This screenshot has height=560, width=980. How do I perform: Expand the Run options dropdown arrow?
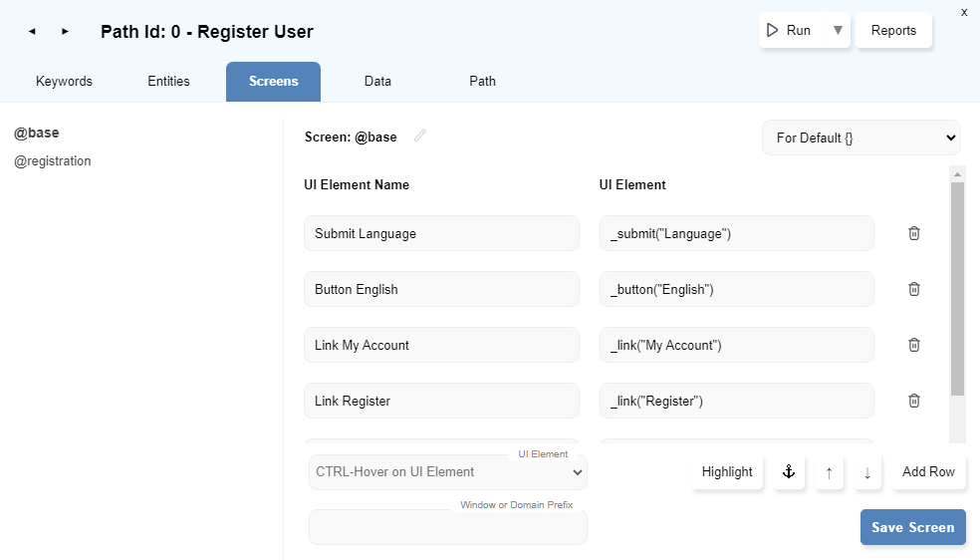(838, 31)
